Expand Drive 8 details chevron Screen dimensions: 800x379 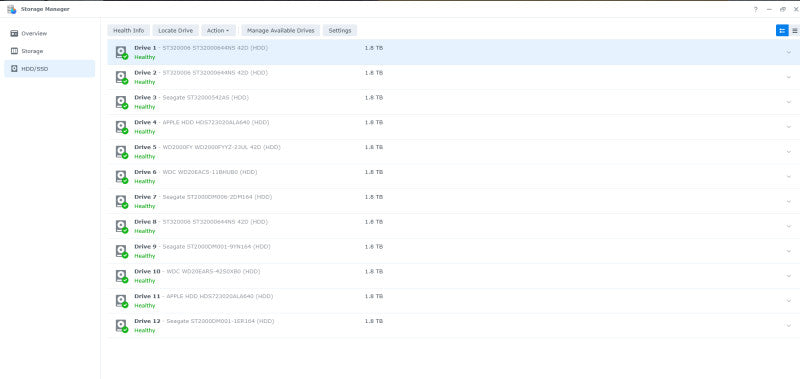(789, 226)
